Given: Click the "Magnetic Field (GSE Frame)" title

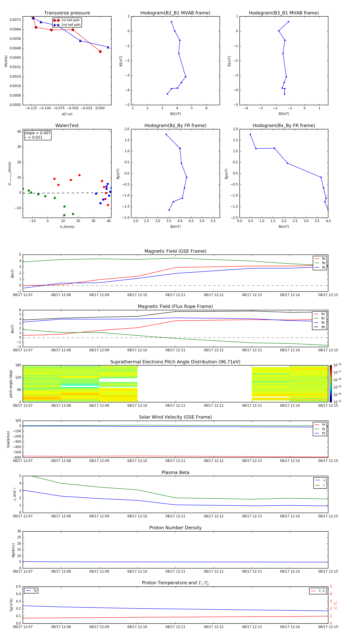Looking at the screenshot, I should pyautogui.click(x=175, y=251).
